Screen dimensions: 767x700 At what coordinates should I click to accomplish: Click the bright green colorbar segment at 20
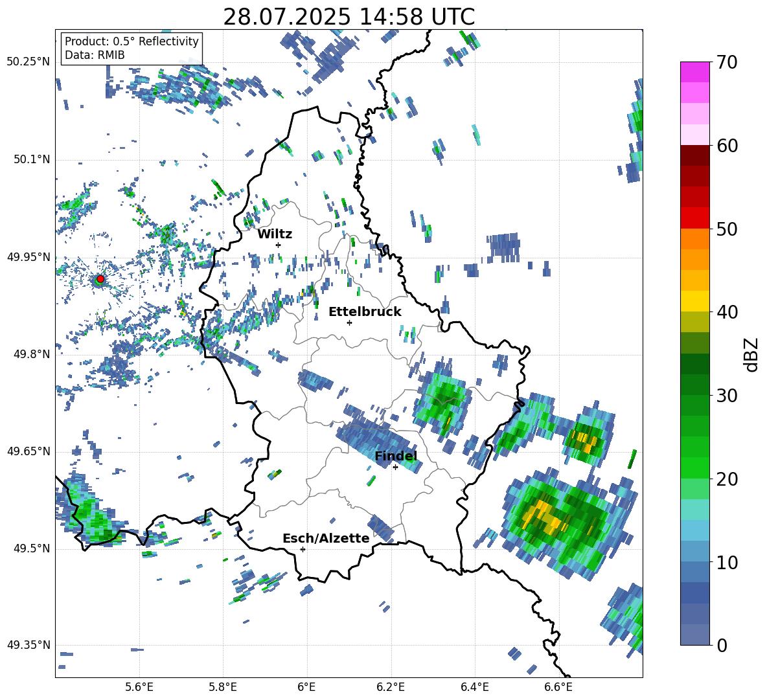click(694, 468)
